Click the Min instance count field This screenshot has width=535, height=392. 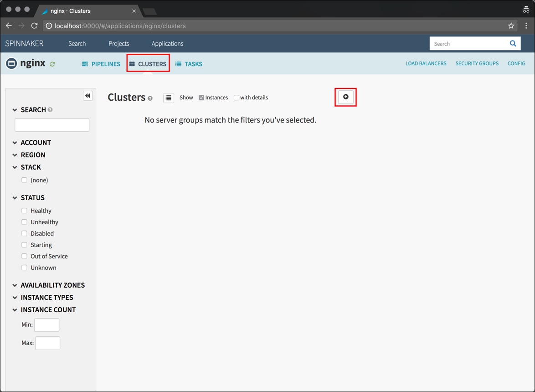(x=46, y=325)
